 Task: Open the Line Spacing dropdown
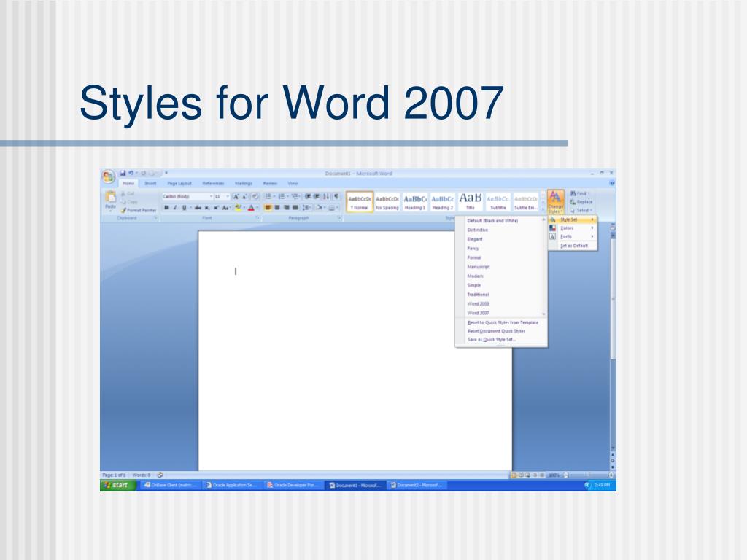point(306,208)
